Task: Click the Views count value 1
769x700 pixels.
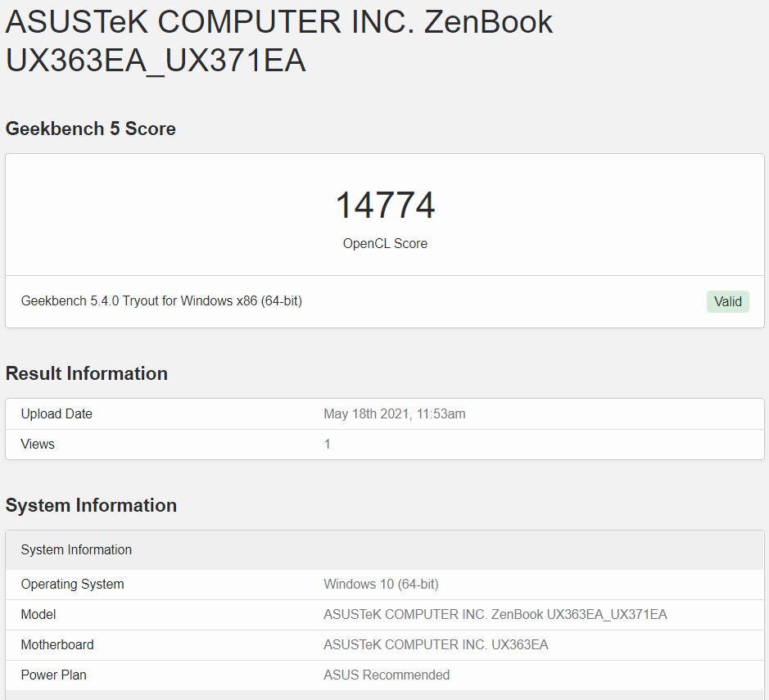Action: coord(327,444)
